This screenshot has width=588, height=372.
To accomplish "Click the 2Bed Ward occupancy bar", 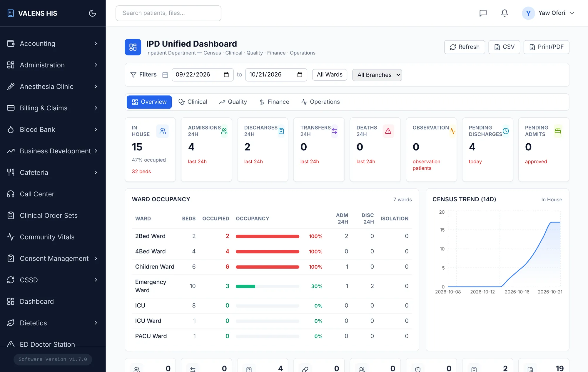I will click(x=268, y=236).
